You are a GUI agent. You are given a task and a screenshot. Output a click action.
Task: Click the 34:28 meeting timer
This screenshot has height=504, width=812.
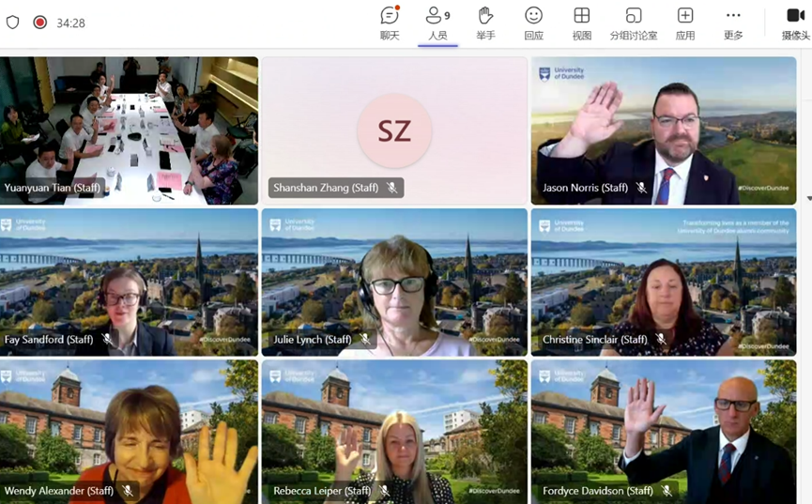70,23
